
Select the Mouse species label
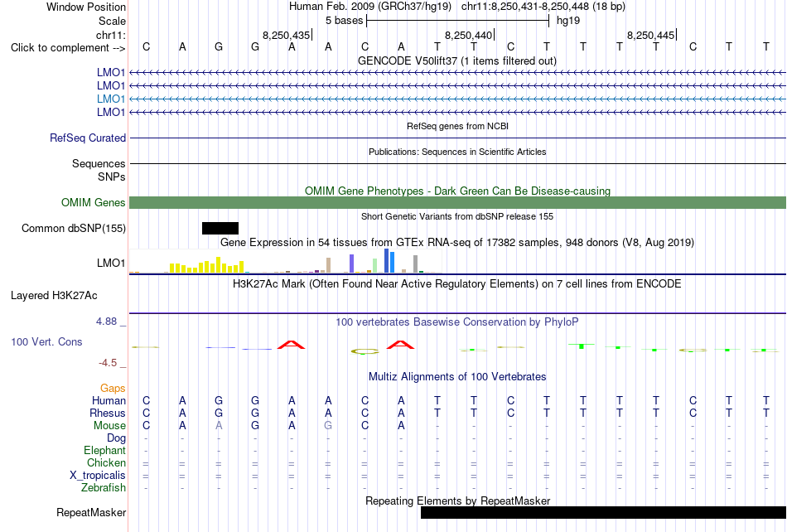109,426
